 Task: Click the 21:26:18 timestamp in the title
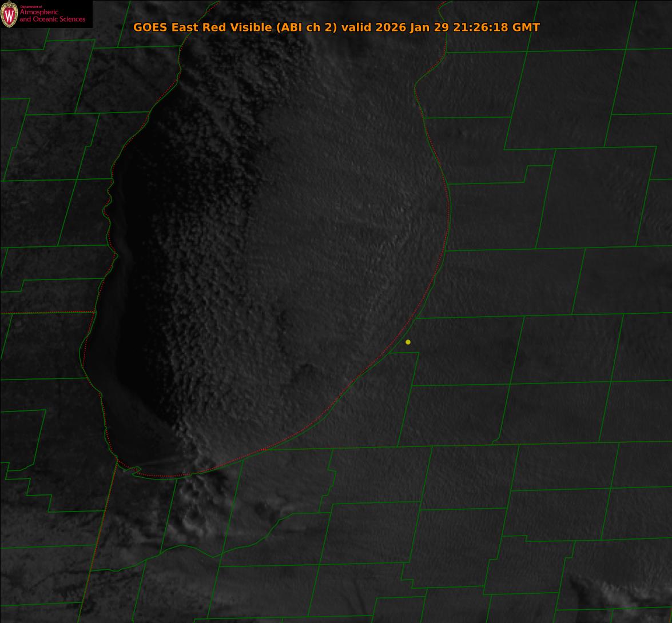[480, 27]
